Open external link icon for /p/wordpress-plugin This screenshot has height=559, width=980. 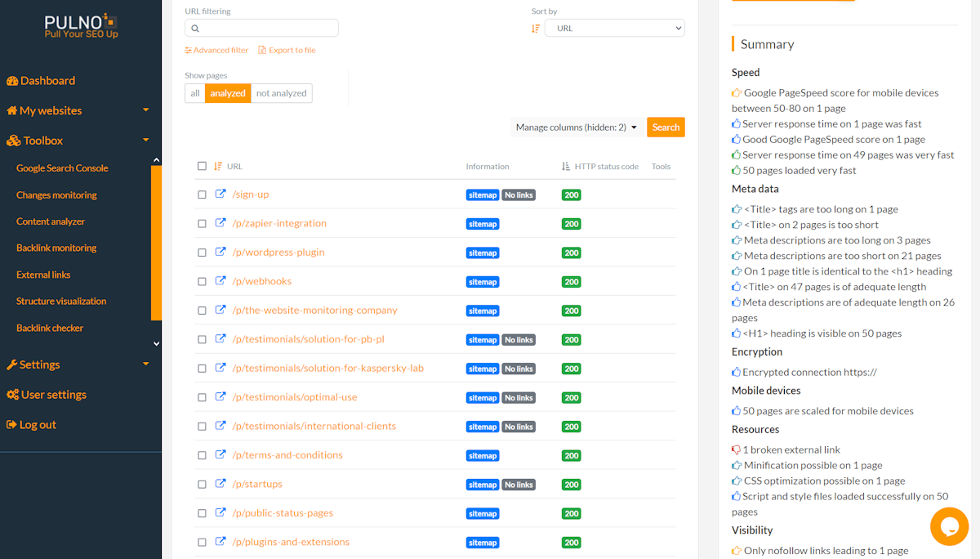coord(220,252)
